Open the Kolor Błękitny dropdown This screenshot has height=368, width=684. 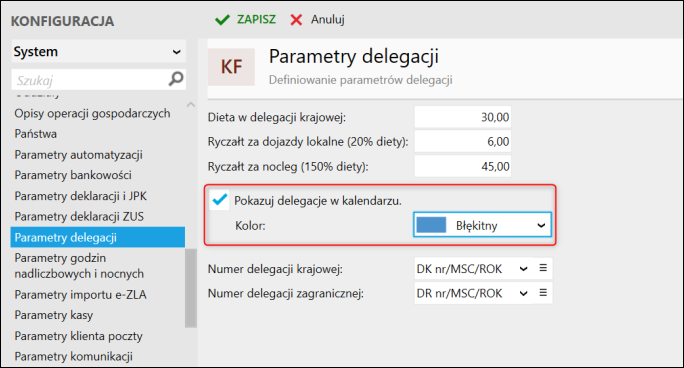click(482, 225)
